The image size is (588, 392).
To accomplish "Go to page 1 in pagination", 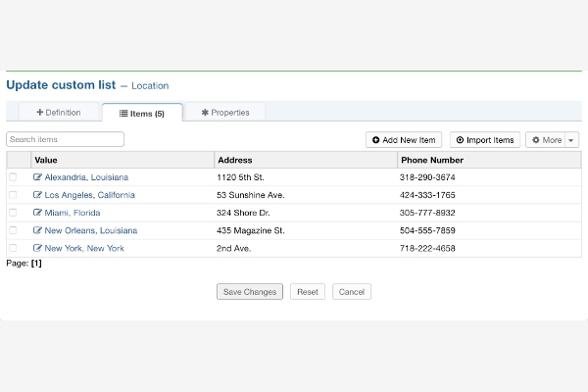I will coord(36,264).
